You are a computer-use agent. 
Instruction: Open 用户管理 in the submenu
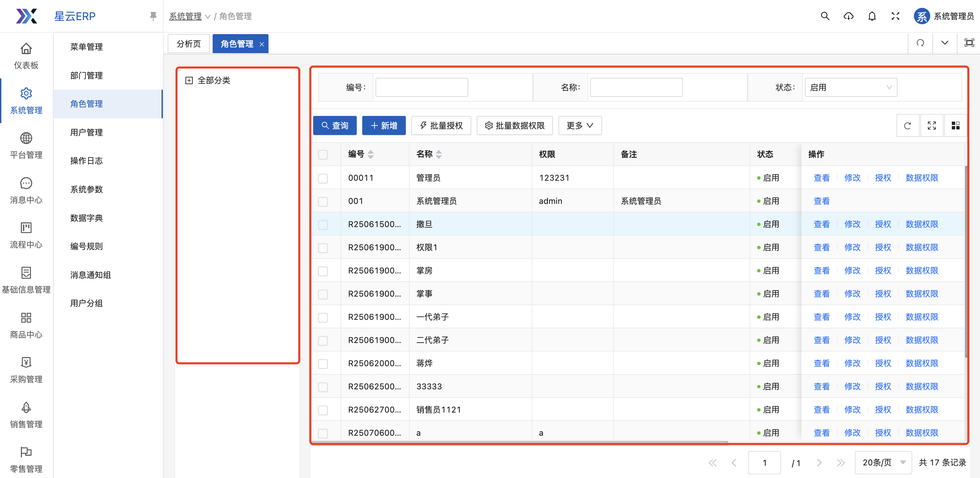(x=86, y=132)
